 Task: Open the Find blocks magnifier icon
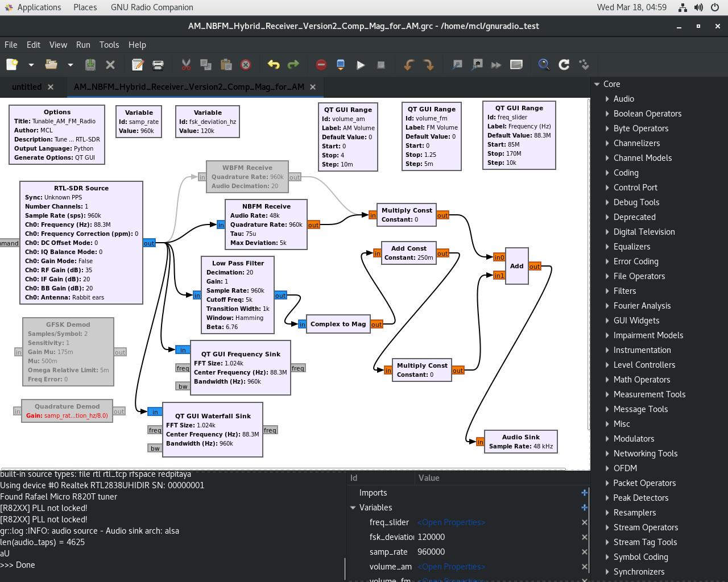coord(544,65)
